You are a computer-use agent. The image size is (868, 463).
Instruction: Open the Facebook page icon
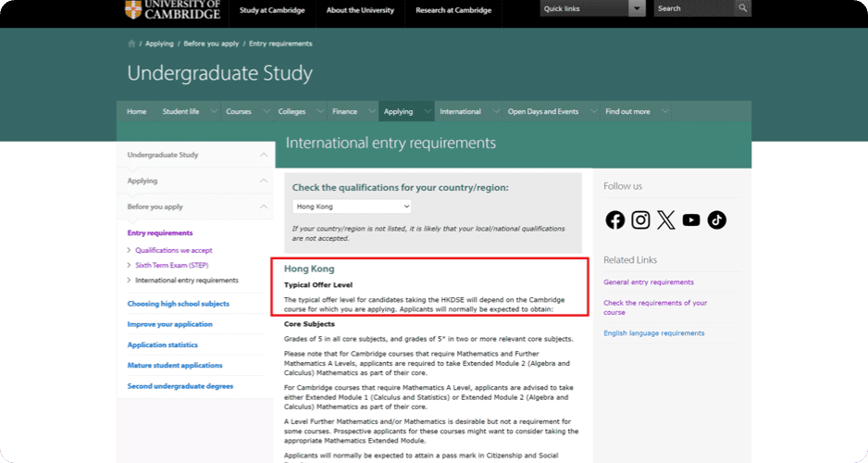[x=614, y=219]
